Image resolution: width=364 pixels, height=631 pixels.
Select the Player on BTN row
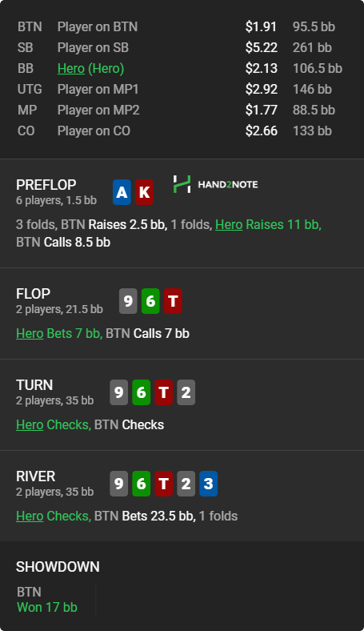[x=182, y=26]
